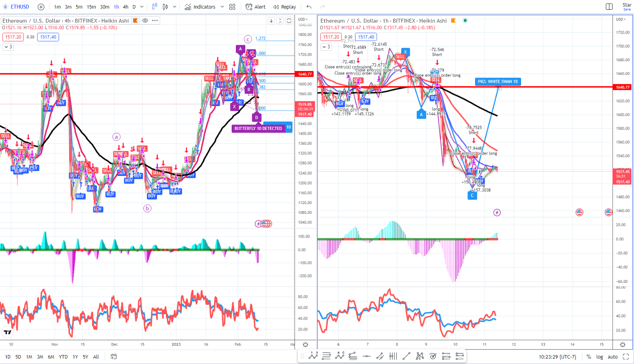The width and height of the screenshot is (634, 364).
Task: Select the 5m timeframe
Action: coord(79,7)
